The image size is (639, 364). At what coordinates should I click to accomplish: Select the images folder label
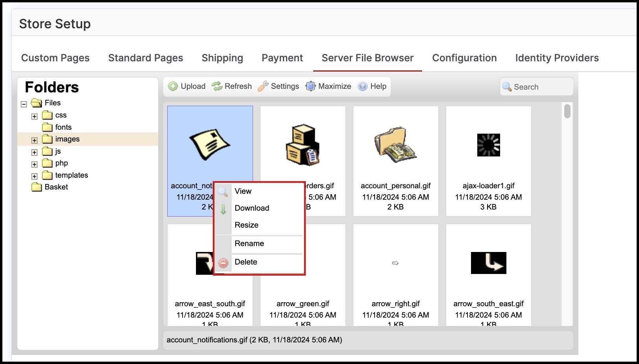coord(67,139)
